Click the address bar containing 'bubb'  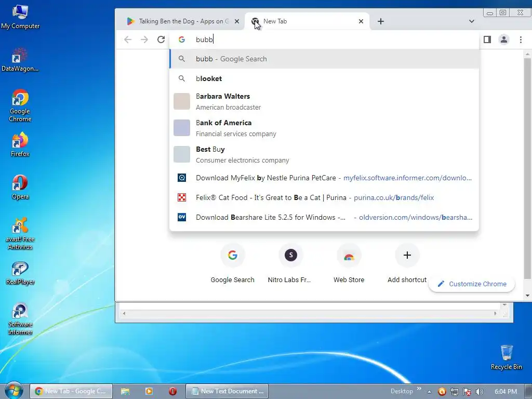tap(324, 39)
